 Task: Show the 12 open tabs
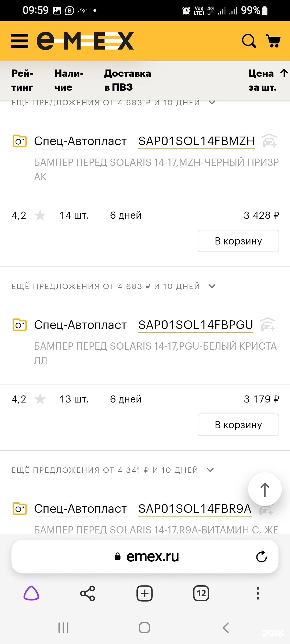[x=201, y=593]
